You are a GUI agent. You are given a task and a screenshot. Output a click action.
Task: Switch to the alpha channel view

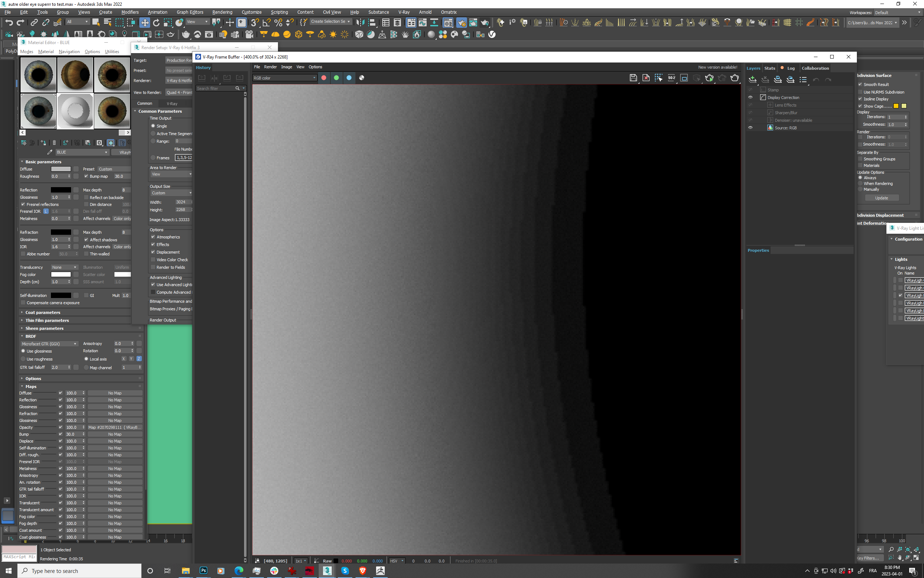coord(362,78)
